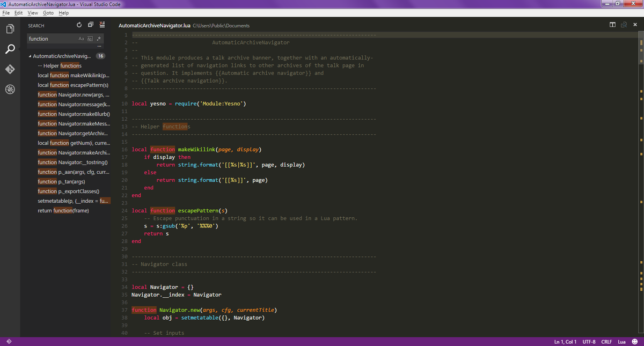Toggle Match Whole Word in the search box
644x346 pixels.
click(x=90, y=39)
